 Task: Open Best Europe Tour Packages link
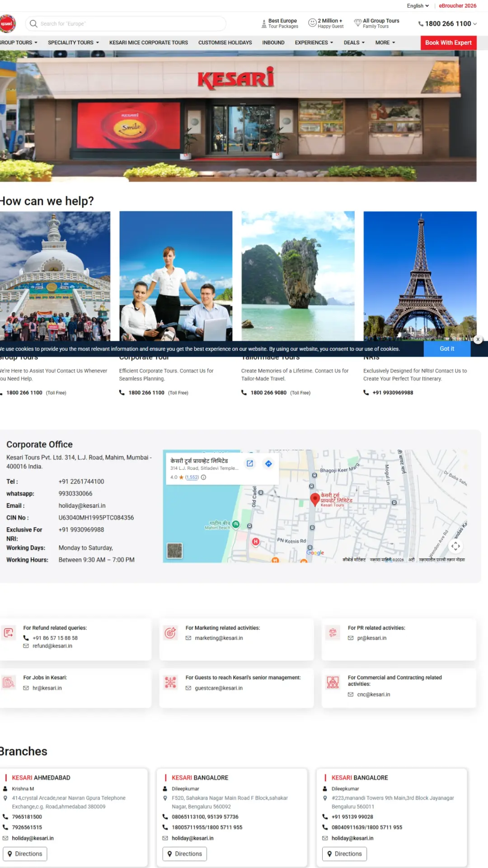(280, 24)
